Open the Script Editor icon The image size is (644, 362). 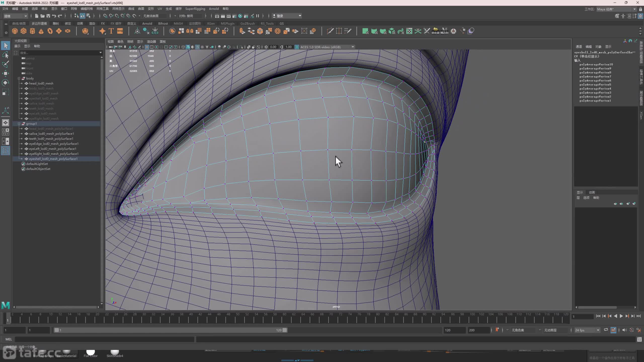coord(639,339)
